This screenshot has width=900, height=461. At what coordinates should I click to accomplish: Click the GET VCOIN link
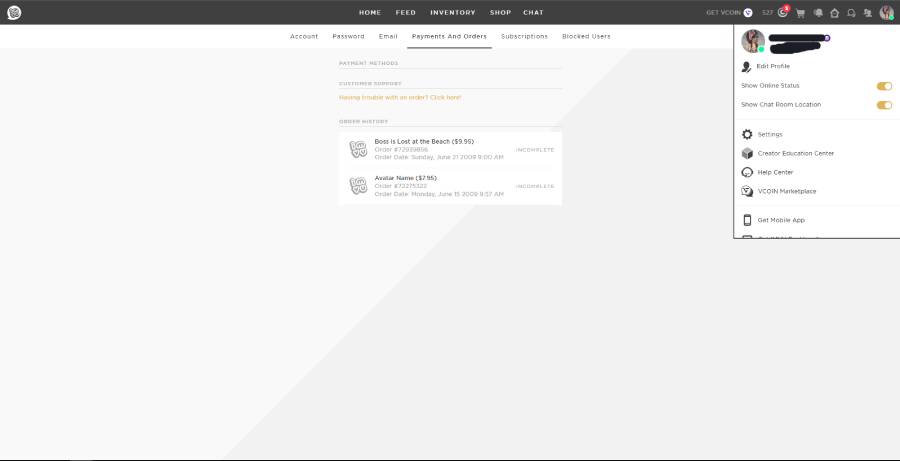pos(723,13)
